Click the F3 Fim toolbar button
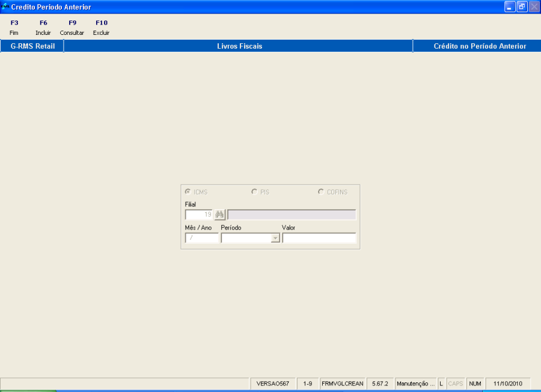This screenshot has width=541, height=392. coord(14,28)
